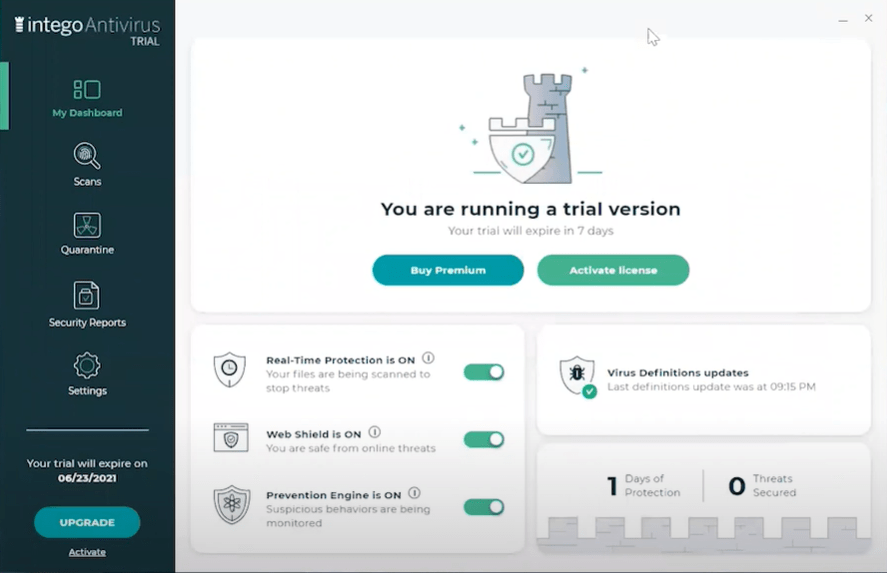Click the Real-Time Protection shield clock icon
Viewport: 887px width, 573px height.
pyautogui.click(x=230, y=369)
